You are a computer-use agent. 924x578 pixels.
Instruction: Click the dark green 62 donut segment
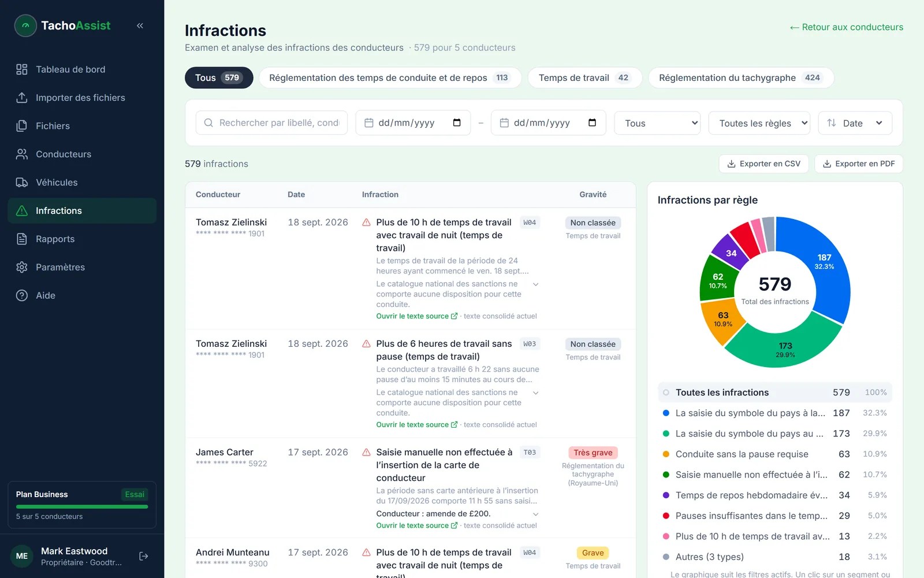click(717, 280)
